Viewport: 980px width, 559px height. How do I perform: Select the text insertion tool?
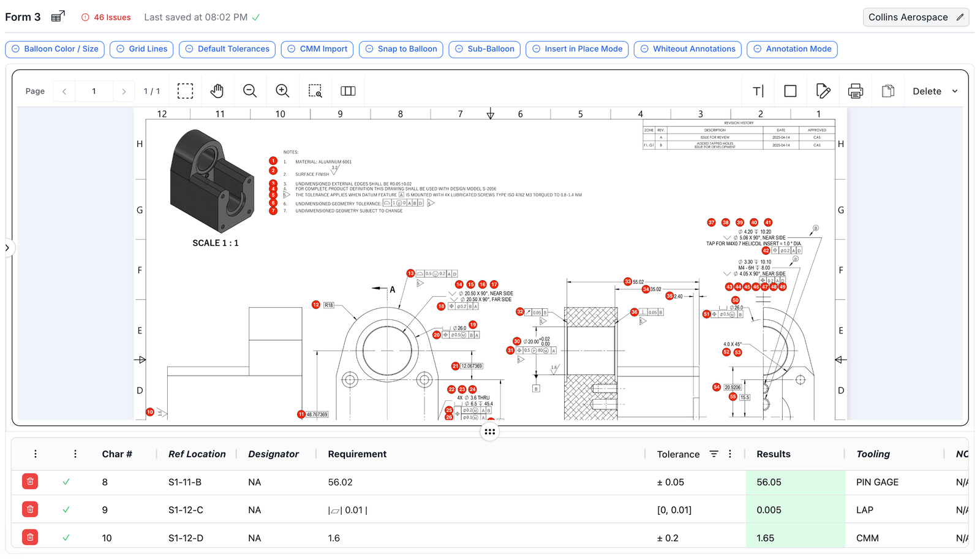pyautogui.click(x=758, y=91)
